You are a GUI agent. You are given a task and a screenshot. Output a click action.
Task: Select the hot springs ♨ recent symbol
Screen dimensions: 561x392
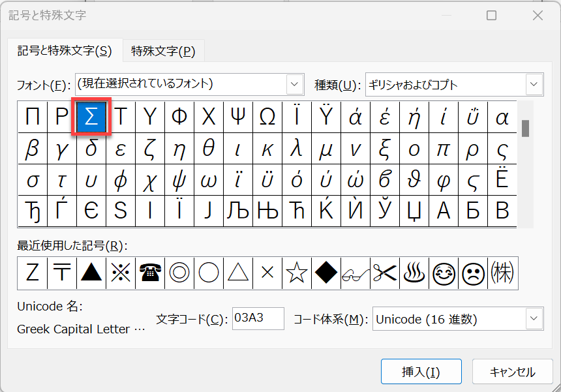(414, 273)
